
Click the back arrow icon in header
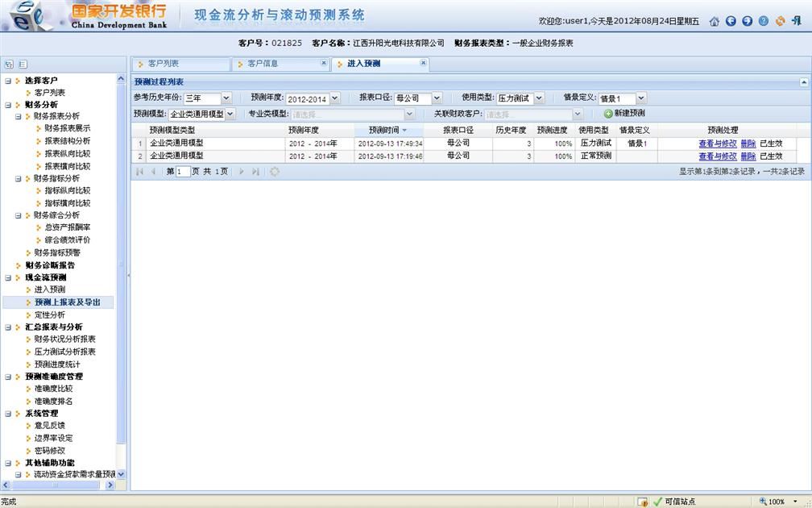coord(731,21)
